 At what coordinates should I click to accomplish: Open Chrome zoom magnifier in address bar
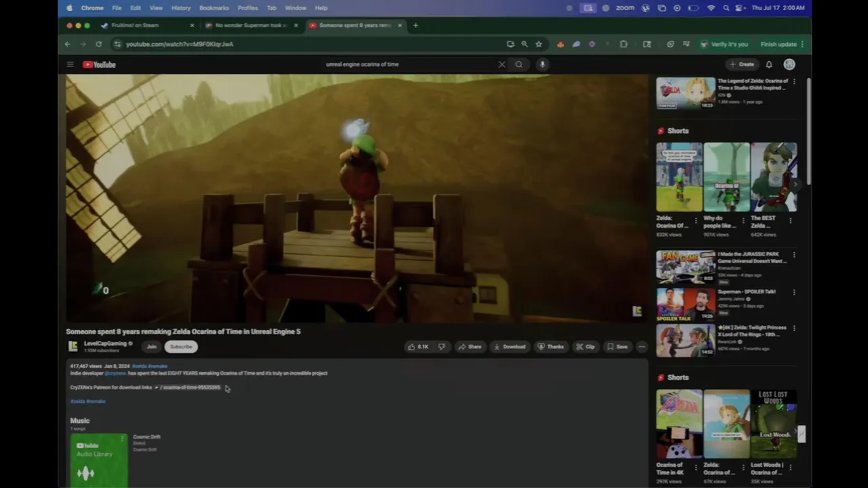[524, 44]
